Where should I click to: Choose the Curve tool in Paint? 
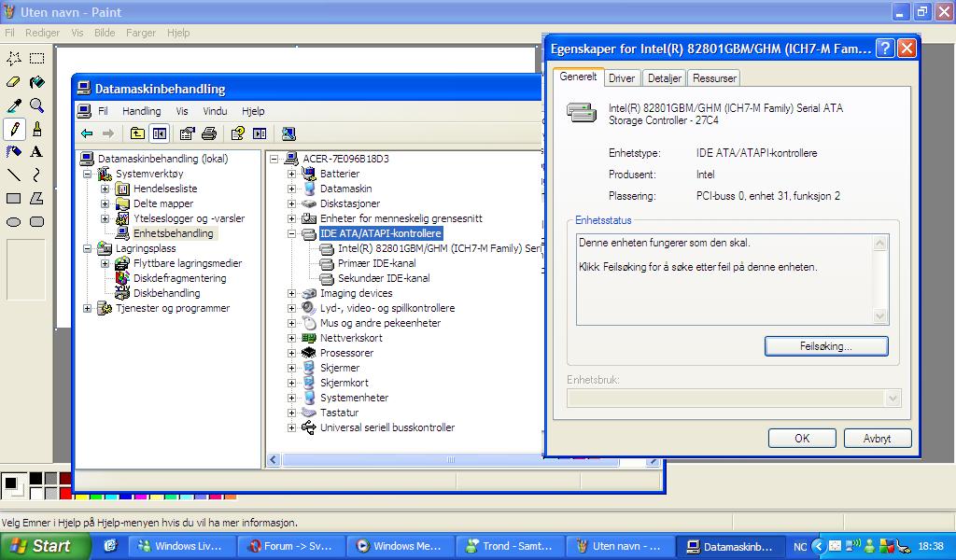37,175
